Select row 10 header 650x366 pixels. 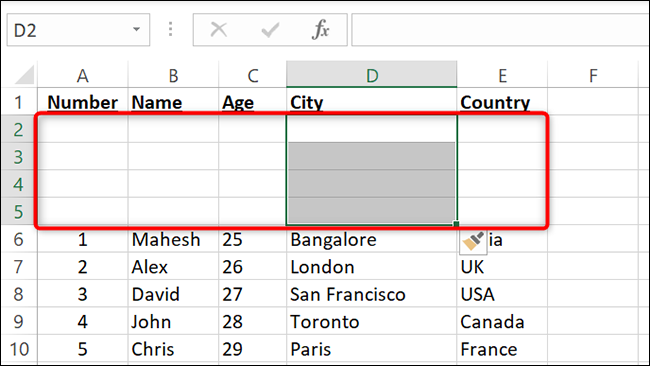tap(19, 348)
